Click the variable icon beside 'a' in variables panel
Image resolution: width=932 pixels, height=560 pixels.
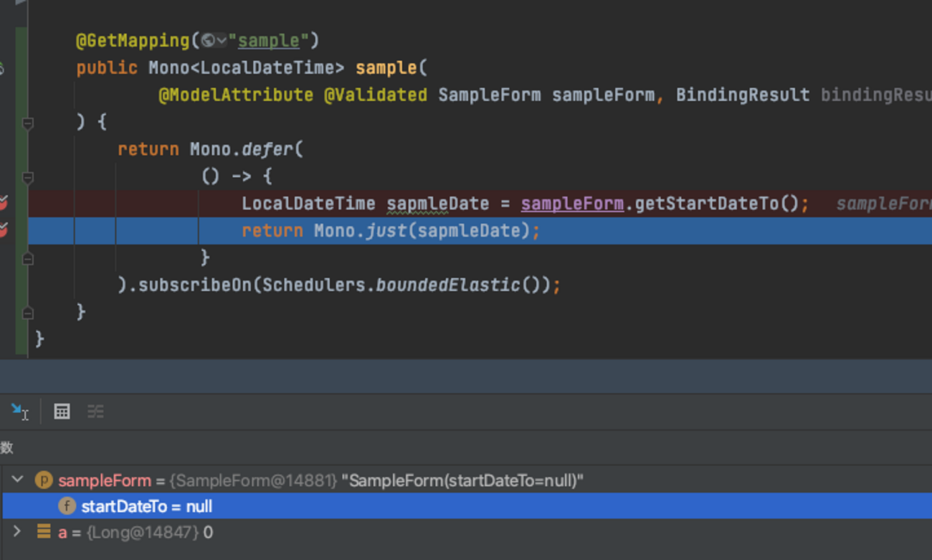pos(42,532)
